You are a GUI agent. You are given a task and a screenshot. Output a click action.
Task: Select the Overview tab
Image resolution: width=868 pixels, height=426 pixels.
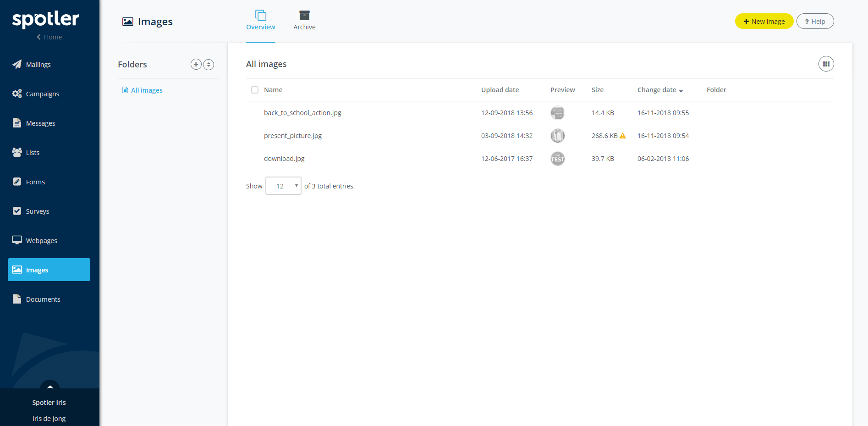point(260,21)
